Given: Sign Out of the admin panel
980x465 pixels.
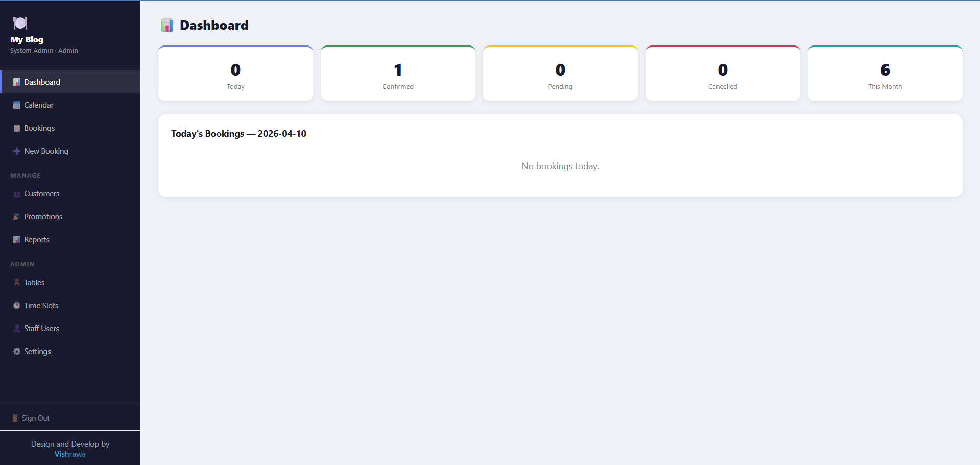Looking at the screenshot, I should point(35,418).
